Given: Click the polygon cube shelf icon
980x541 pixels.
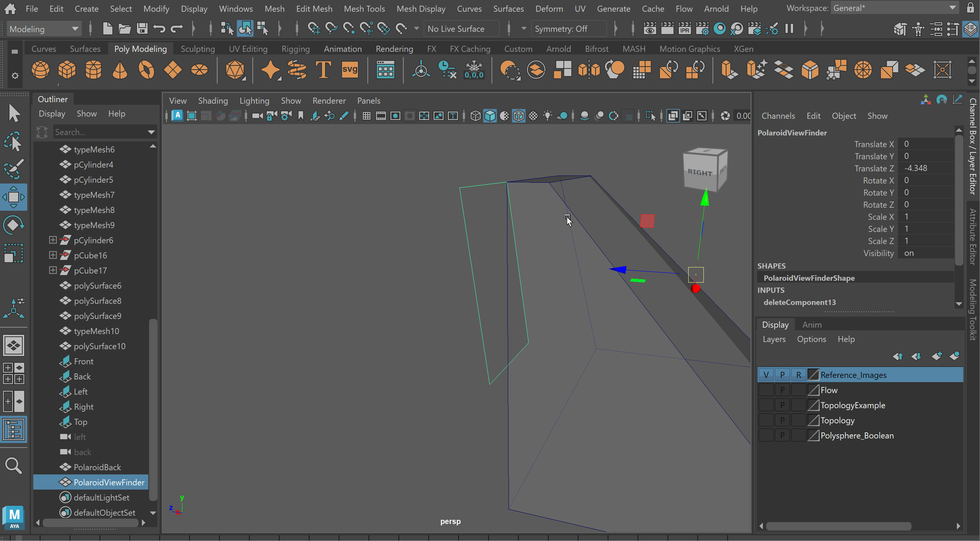Looking at the screenshot, I should point(67,70).
